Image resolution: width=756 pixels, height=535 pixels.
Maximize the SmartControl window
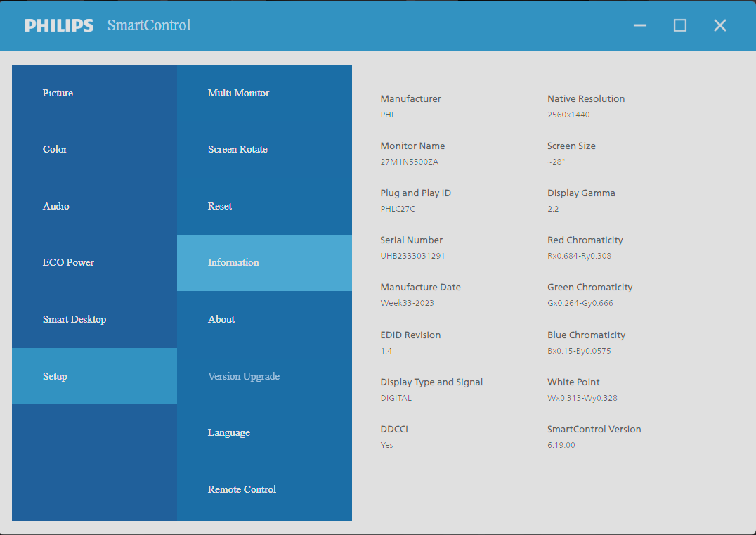click(x=680, y=25)
